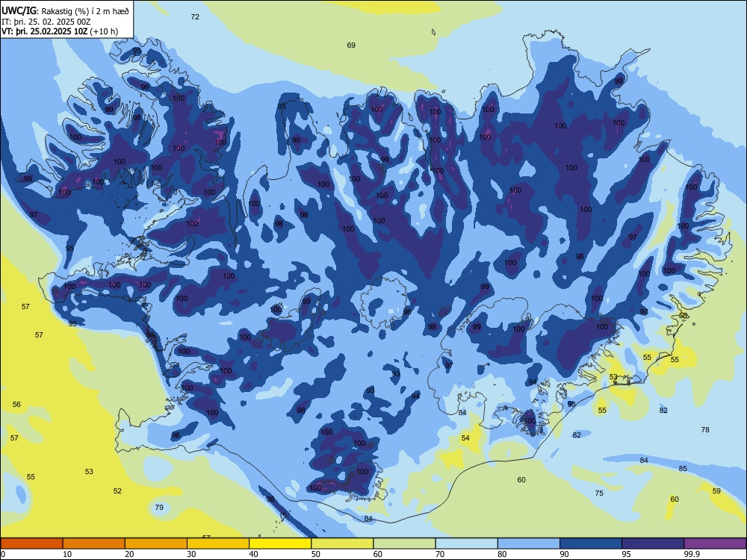747x560 pixels.
Task: Click the 40–50 bright yellow legend swatch
Action: (x=280, y=544)
